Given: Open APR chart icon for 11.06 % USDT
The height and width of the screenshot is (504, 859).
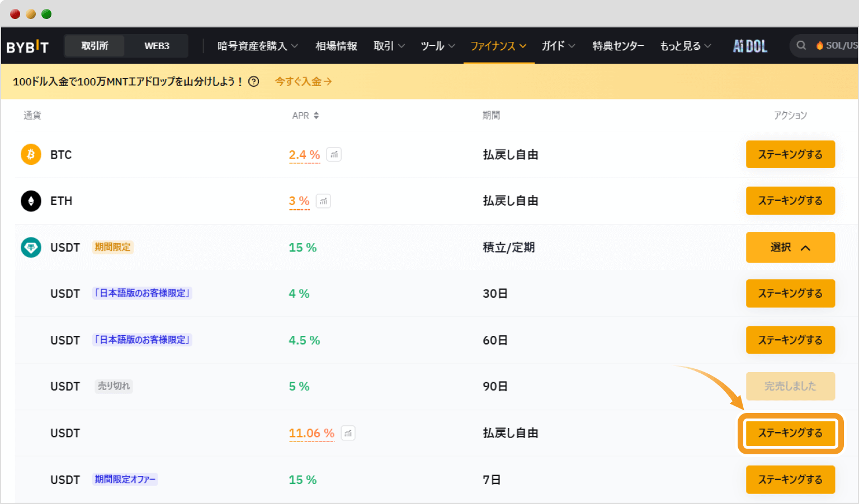Looking at the screenshot, I should pyautogui.click(x=348, y=433).
